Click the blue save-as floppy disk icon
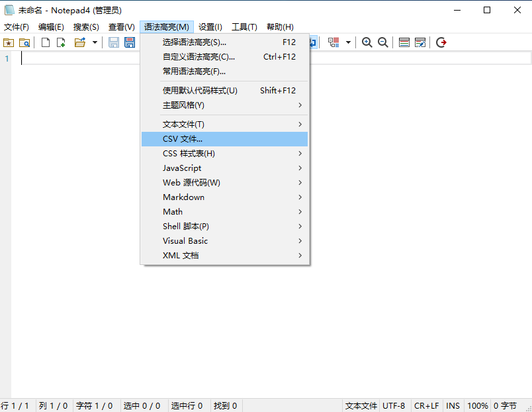The image size is (532, 412). coord(130,42)
